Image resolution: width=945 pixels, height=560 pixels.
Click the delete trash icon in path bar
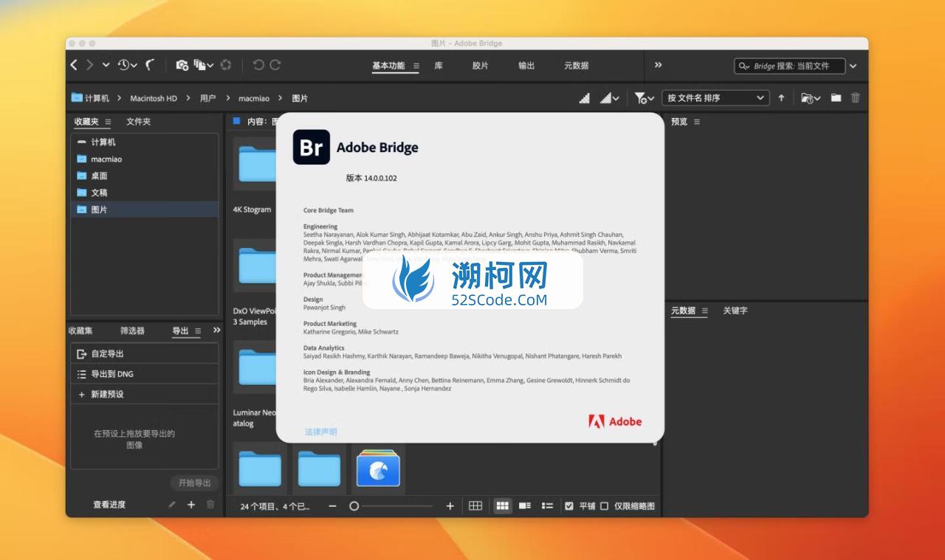pos(856,97)
